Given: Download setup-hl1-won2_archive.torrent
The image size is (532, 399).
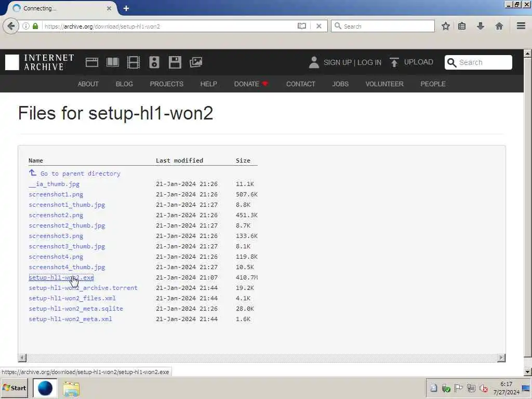Looking at the screenshot, I should point(83,288).
